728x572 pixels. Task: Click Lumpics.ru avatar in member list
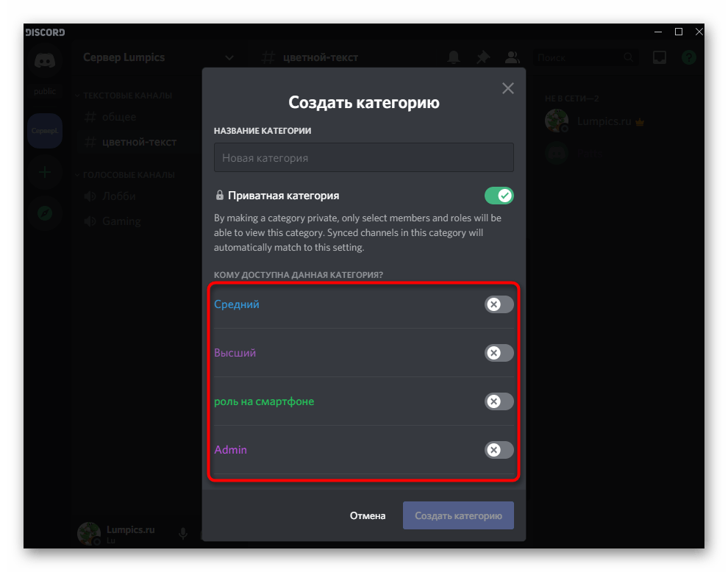pos(556,121)
